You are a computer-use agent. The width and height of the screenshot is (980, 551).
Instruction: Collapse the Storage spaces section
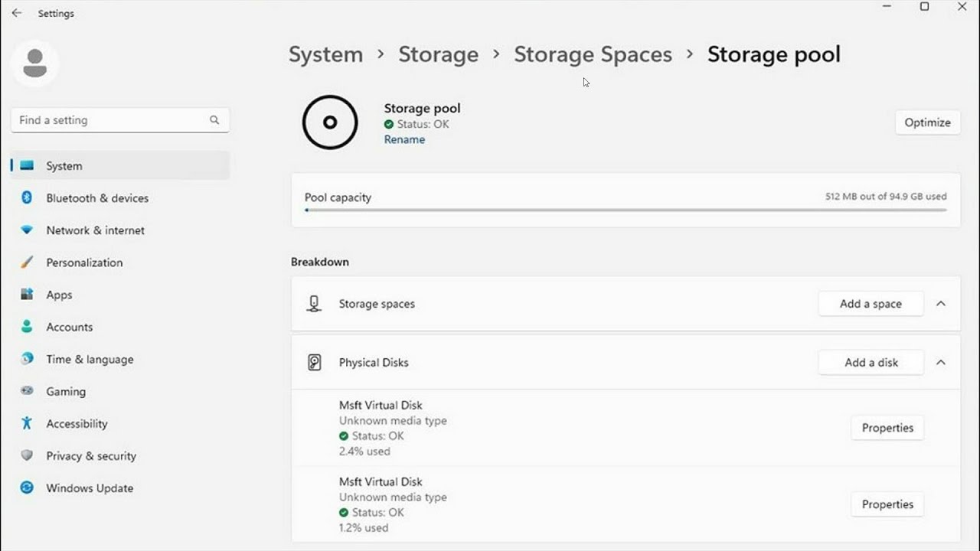[x=941, y=304]
